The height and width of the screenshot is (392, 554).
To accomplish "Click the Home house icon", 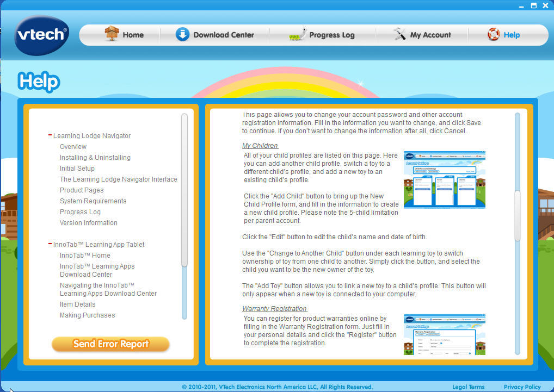I will [113, 34].
